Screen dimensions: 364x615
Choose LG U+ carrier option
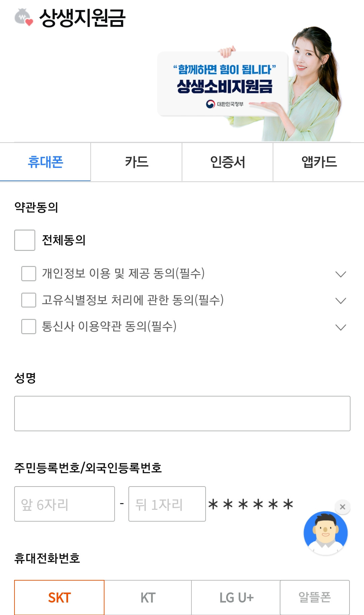[236, 597]
